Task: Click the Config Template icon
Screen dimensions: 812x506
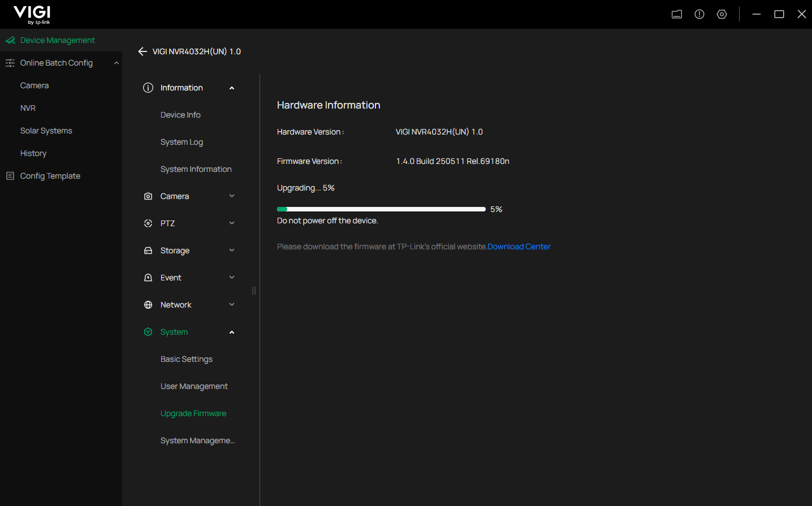Action: (x=10, y=176)
